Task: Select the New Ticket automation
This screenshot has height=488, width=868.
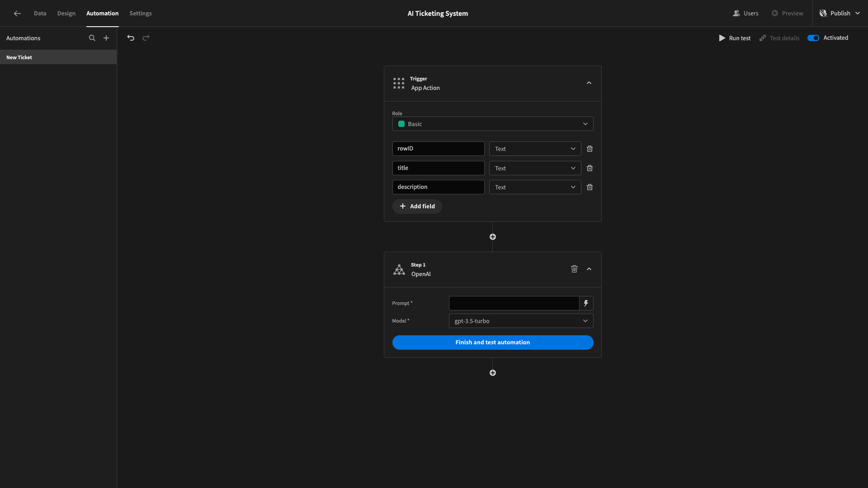Action: [x=58, y=57]
